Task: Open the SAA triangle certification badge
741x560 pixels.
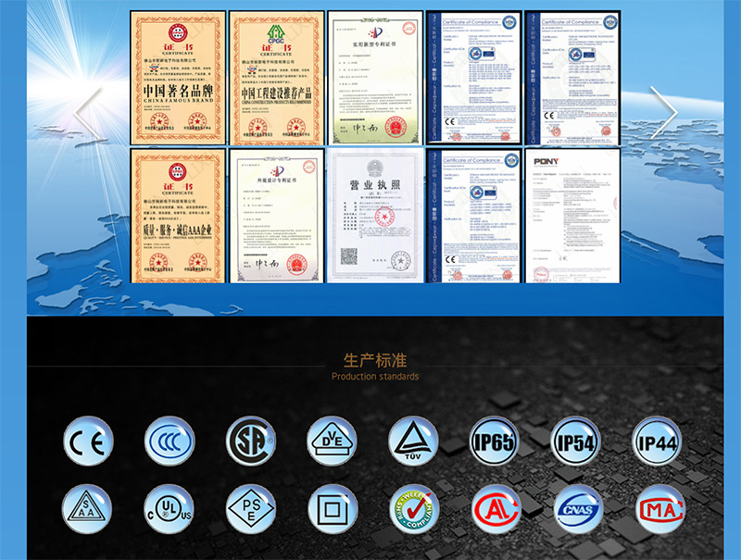Action: pos(87,509)
